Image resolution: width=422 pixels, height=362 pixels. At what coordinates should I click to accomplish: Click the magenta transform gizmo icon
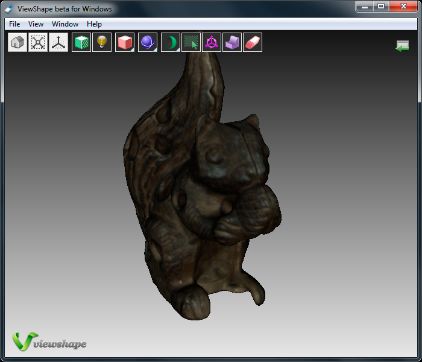tap(211, 42)
